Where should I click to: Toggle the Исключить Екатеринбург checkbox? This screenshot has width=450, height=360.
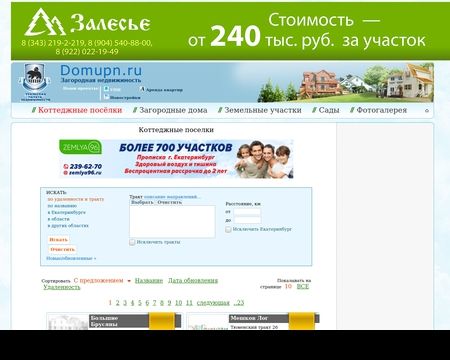pyautogui.click(x=228, y=229)
